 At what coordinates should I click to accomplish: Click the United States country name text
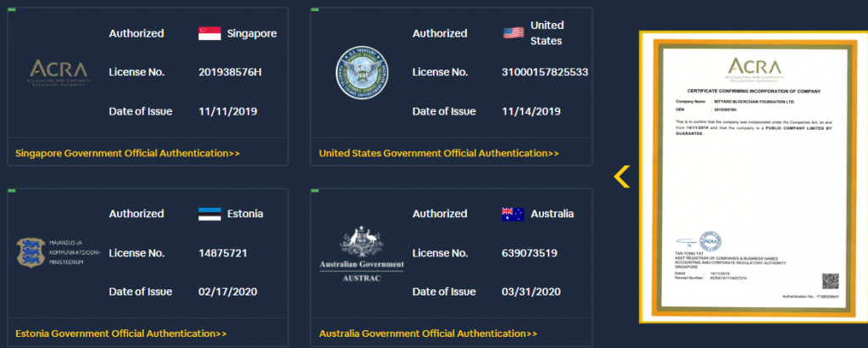[x=547, y=33]
